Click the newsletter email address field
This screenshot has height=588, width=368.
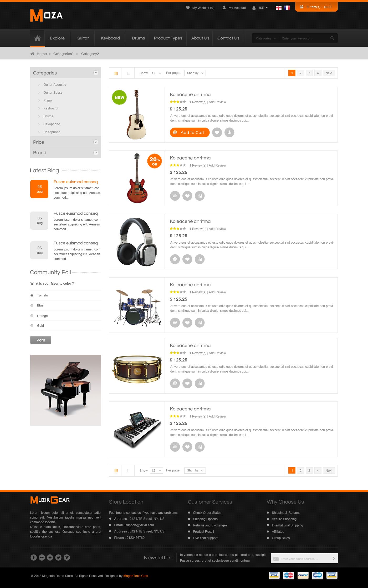click(x=304, y=559)
